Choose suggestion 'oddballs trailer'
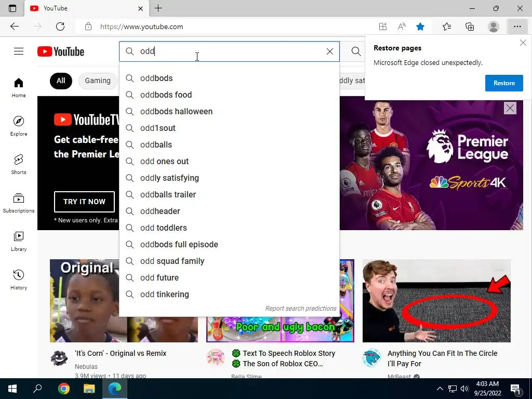532x399 pixels. click(229, 194)
